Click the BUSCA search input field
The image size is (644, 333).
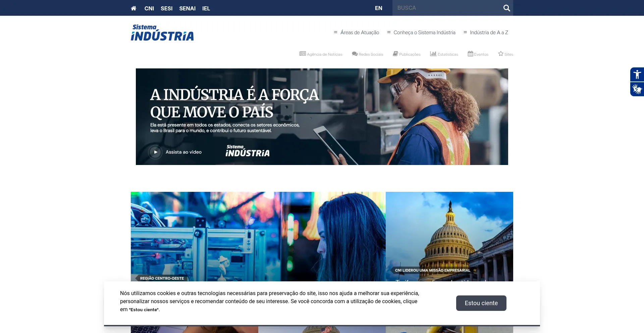point(446,8)
